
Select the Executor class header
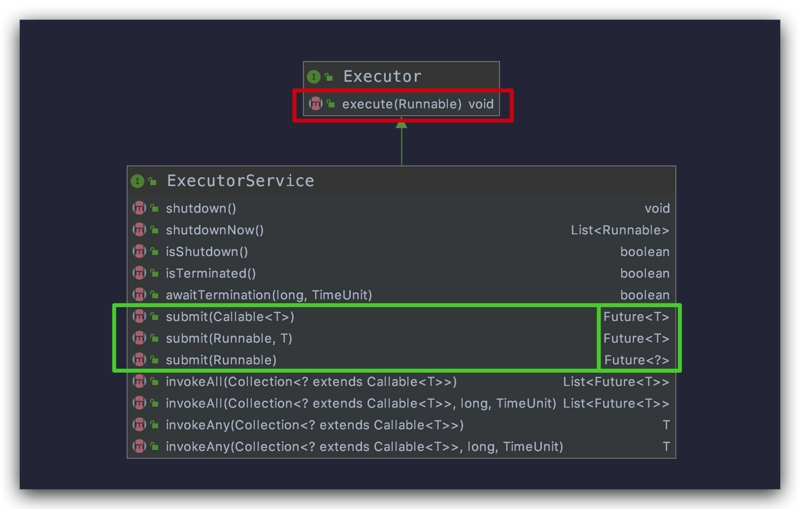(x=382, y=76)
